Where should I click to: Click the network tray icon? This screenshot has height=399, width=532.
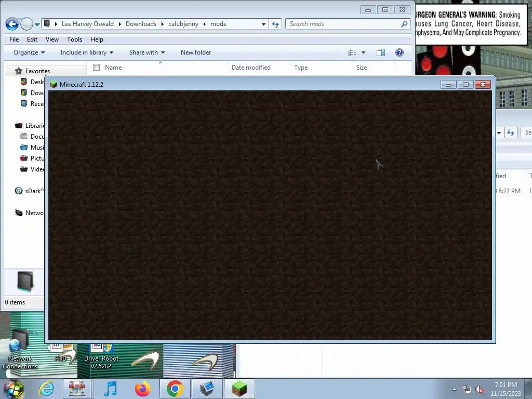pyautogui.click(x=467, y=389)
